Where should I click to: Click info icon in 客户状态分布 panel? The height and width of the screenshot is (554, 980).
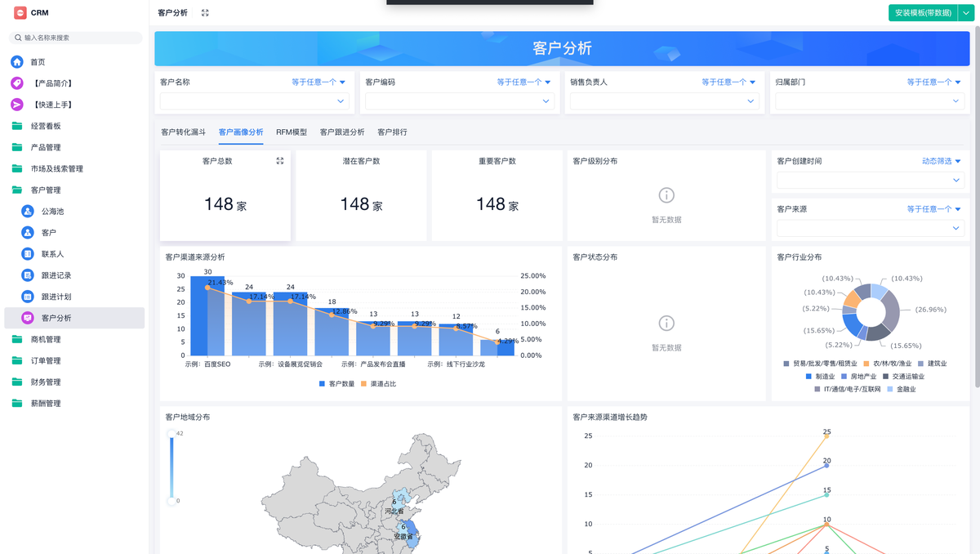[666, 324]
